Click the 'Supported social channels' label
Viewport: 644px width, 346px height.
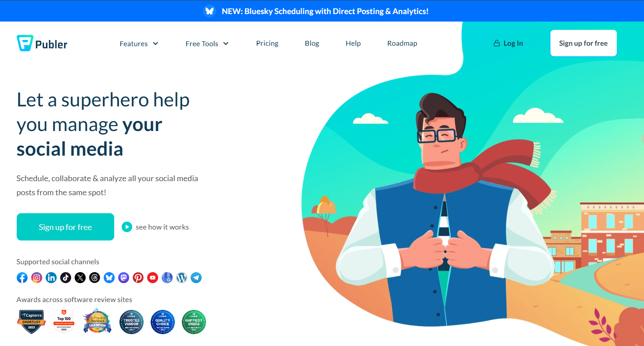tap(58, 262)
